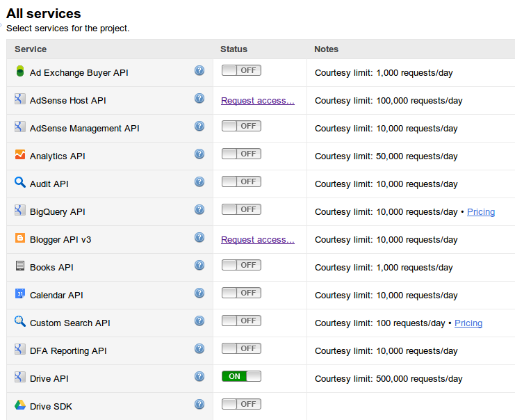Click the Custom Search API magnifier icon
This screenshot has width=515, height=420.
(x=19, y=321)
